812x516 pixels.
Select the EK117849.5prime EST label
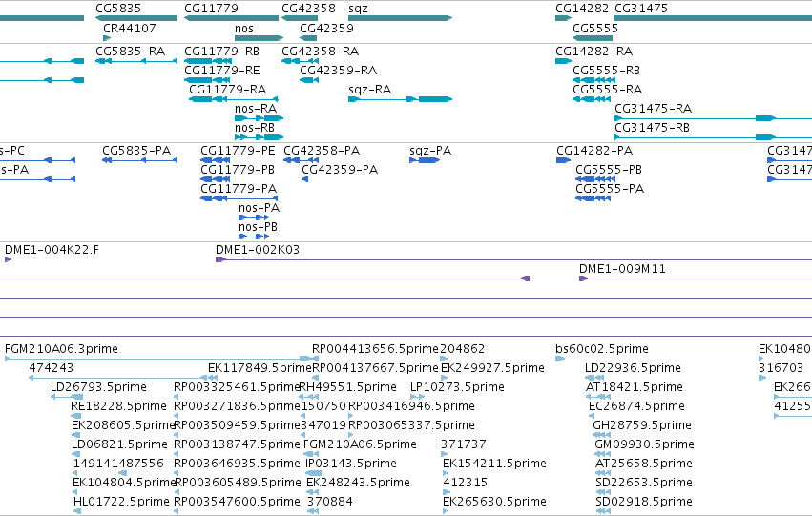click(260, 368)
